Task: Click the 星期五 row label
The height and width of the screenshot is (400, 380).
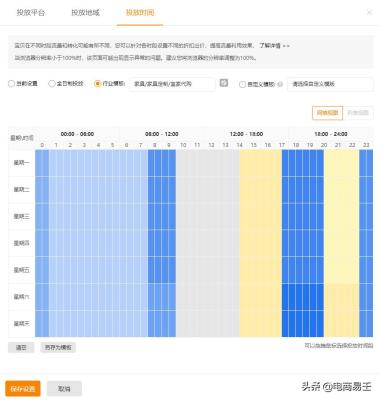Action: (x=22, y=270)
